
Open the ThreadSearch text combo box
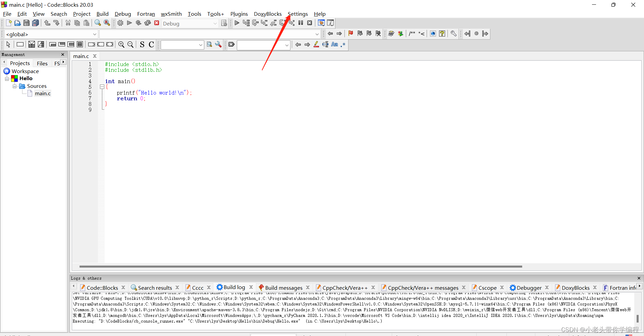(182, 45)
